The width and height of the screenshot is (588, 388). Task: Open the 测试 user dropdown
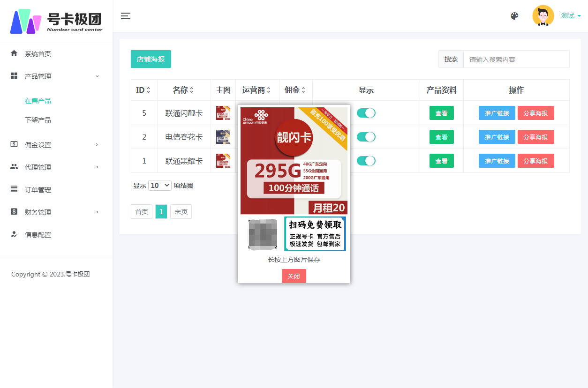(571, 16)
